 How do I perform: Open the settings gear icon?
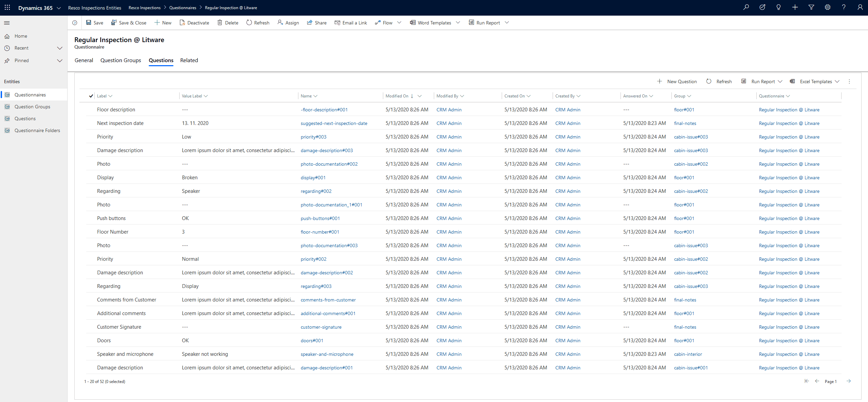coord(828,7)
